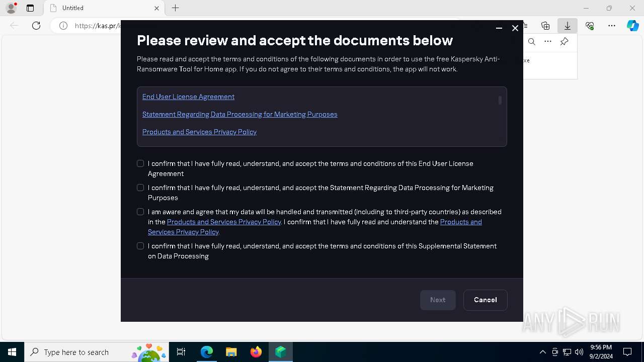Open Statement Regarding Data Processing for Marketing Purposes
Image resolution: width=644 pixels, height=362 pixels.
click(x=240, y=114)
